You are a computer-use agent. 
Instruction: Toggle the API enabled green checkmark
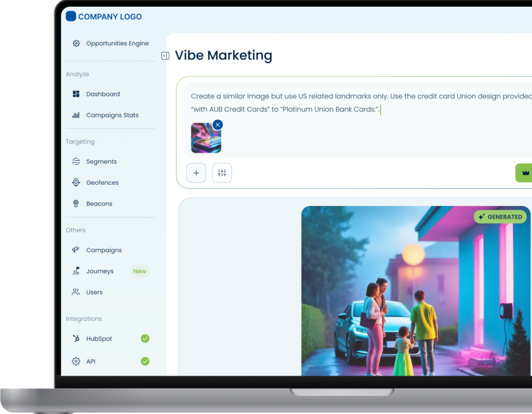(x=145, y=361)
